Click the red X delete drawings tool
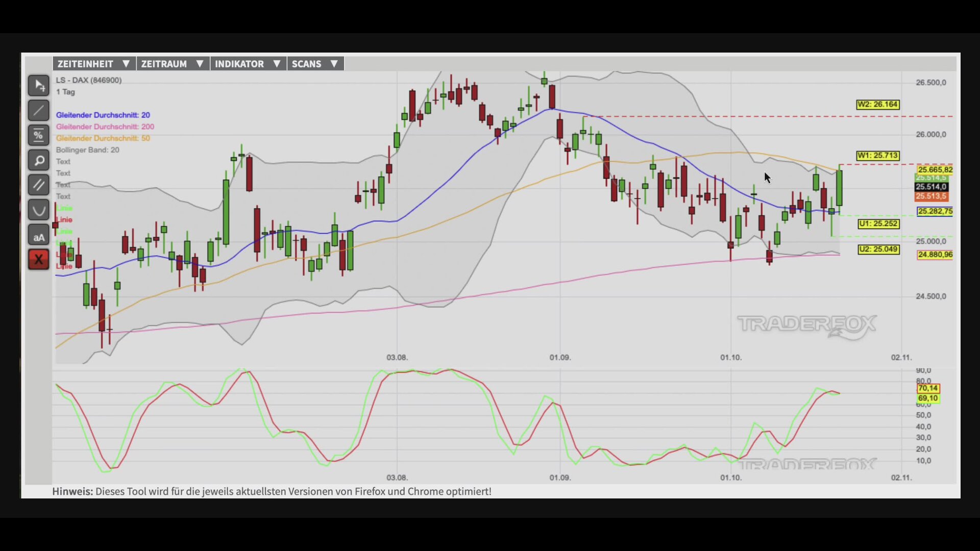 (x=38, y=260)
